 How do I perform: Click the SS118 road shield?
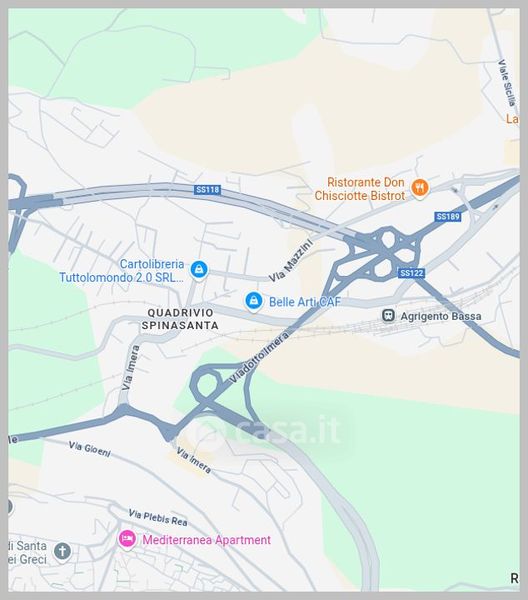(x=207, y=189)
